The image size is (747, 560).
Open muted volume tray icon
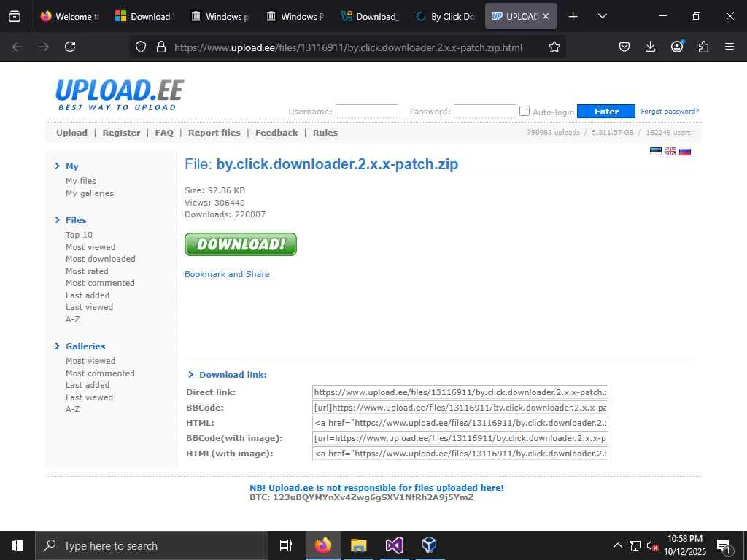(653, 545)
